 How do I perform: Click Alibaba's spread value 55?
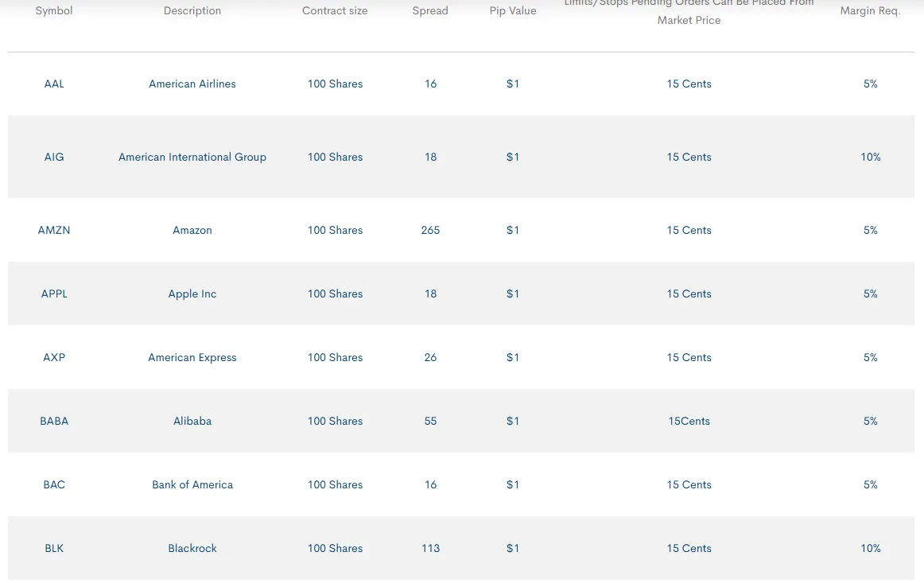430,421
